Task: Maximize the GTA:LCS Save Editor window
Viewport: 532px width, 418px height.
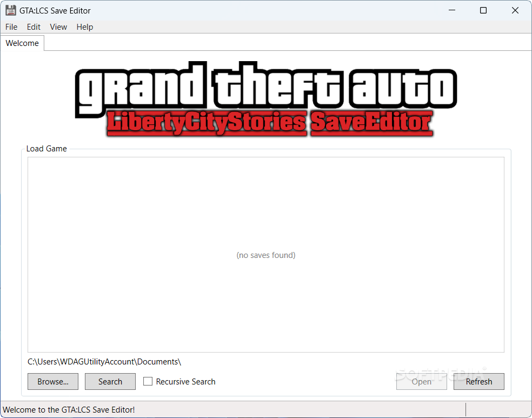Action: [483, 10]
